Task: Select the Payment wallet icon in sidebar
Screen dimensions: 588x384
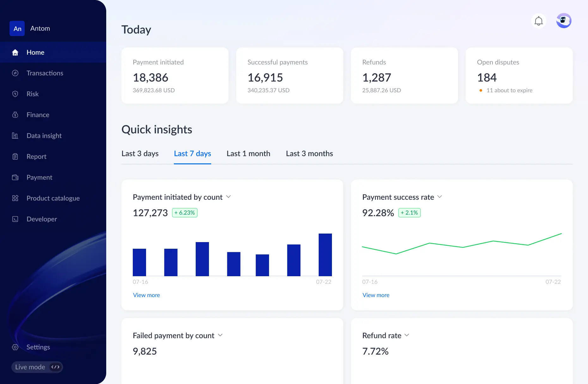Action: tap(15, 177)
